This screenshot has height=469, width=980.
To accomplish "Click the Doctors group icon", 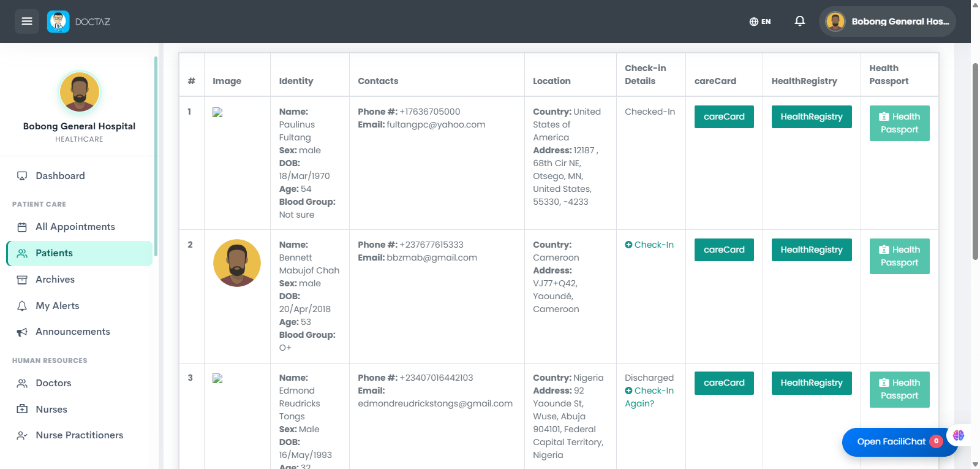I will [x=22, y=383].
